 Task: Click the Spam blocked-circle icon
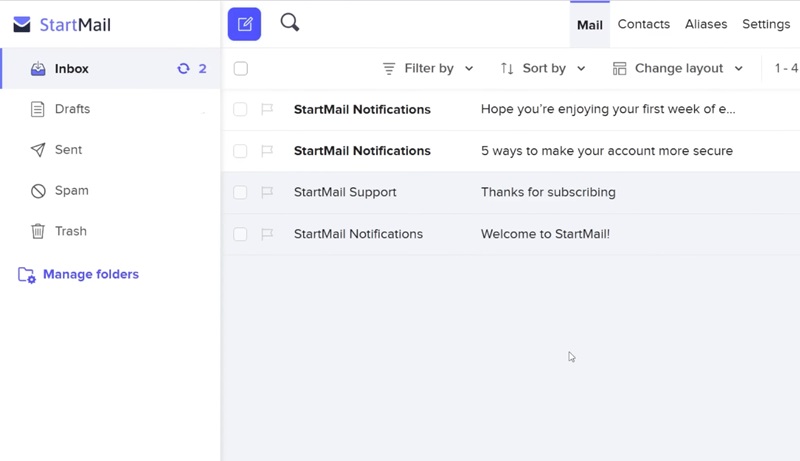tap(38, 191)
